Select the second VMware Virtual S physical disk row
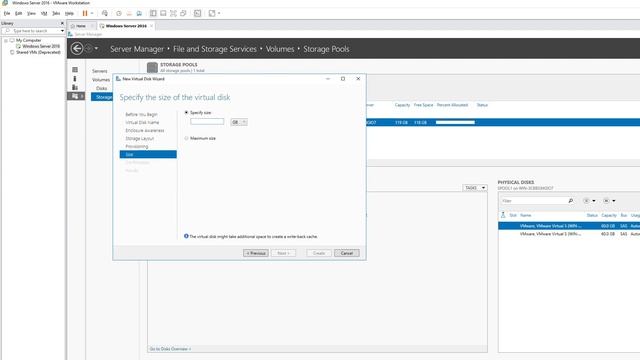This screenshot has height=360, width=640. 569,234
